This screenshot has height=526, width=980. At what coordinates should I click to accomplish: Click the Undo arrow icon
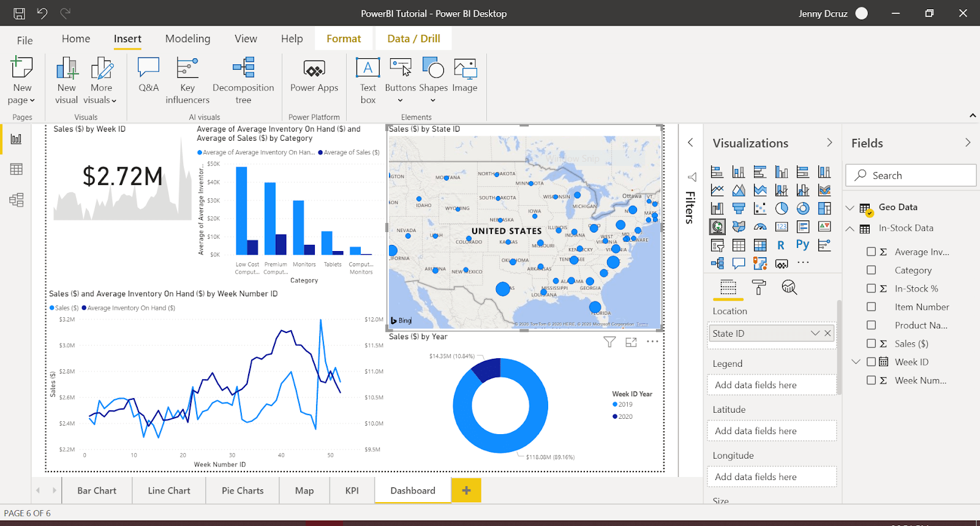coord(42,13)
